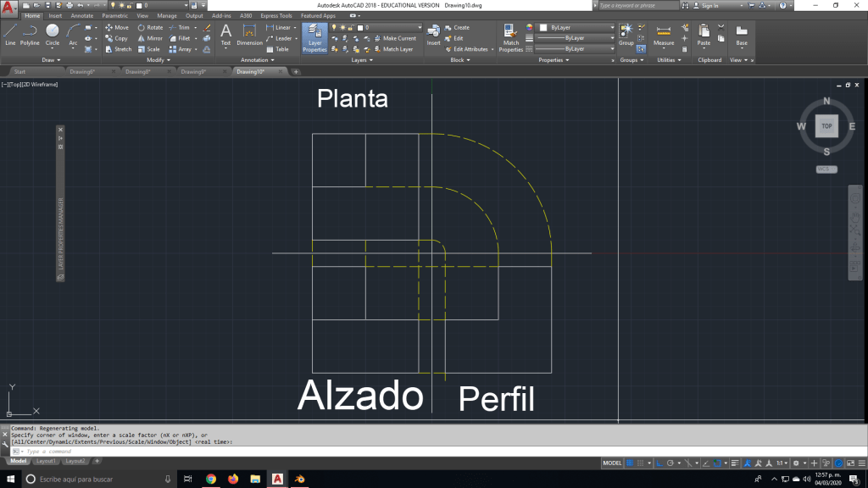The image size is (868, 488).
Task: Activate the Match Properties tool
Action: tap(510, 37)
